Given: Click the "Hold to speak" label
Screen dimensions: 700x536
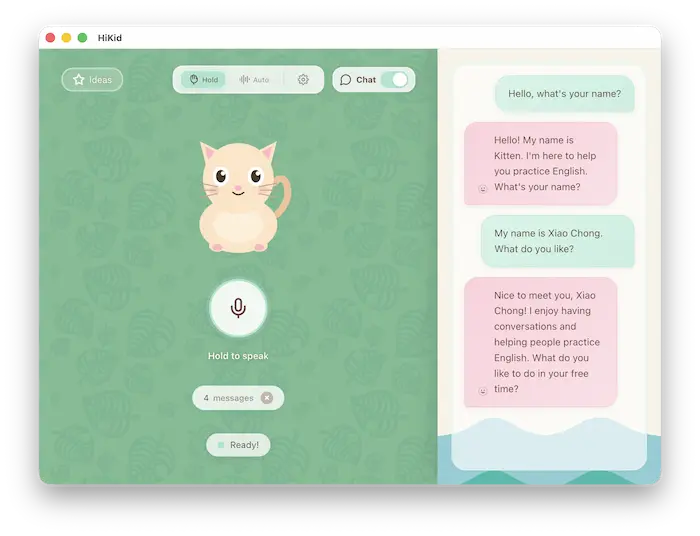Looking at the screenshot, I should [238, 356].
